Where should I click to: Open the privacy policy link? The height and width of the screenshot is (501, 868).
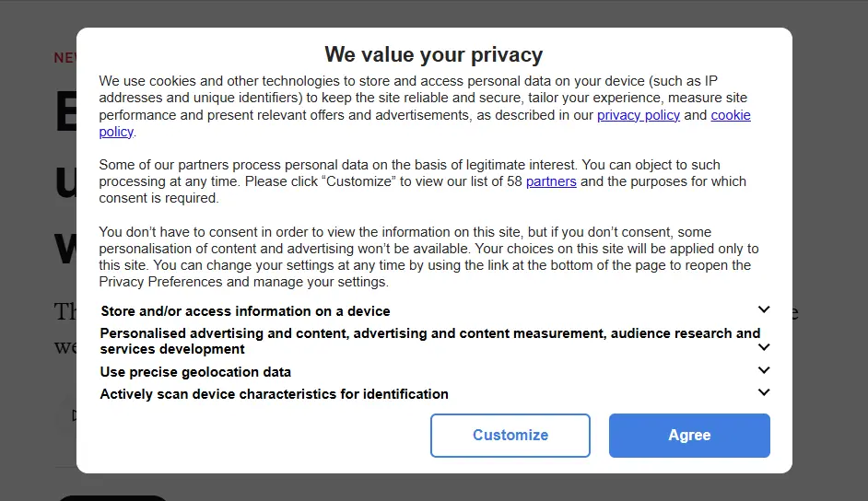click(639, 115)
